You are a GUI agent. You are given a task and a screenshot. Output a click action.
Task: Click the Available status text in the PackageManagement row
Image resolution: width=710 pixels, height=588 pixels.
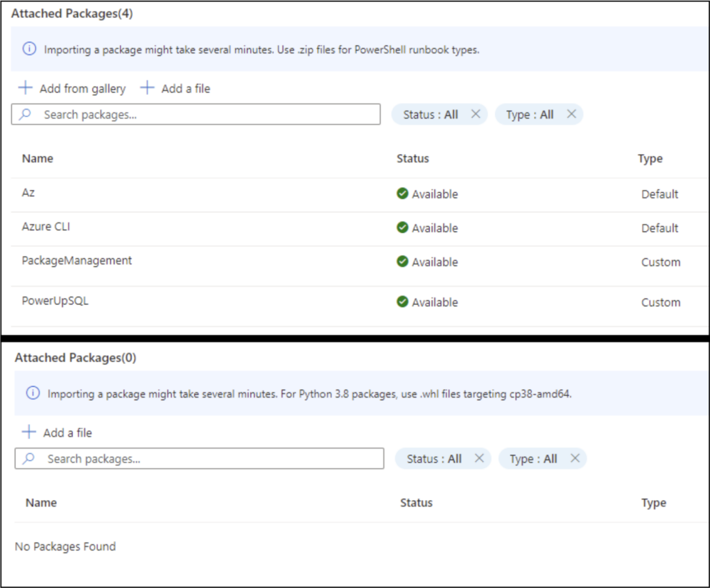435,262
